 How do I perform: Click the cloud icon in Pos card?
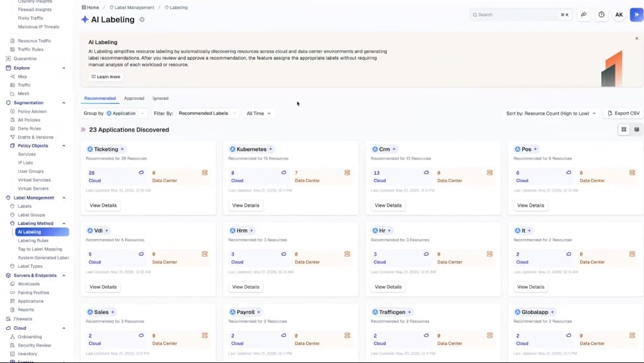(569, 173)
